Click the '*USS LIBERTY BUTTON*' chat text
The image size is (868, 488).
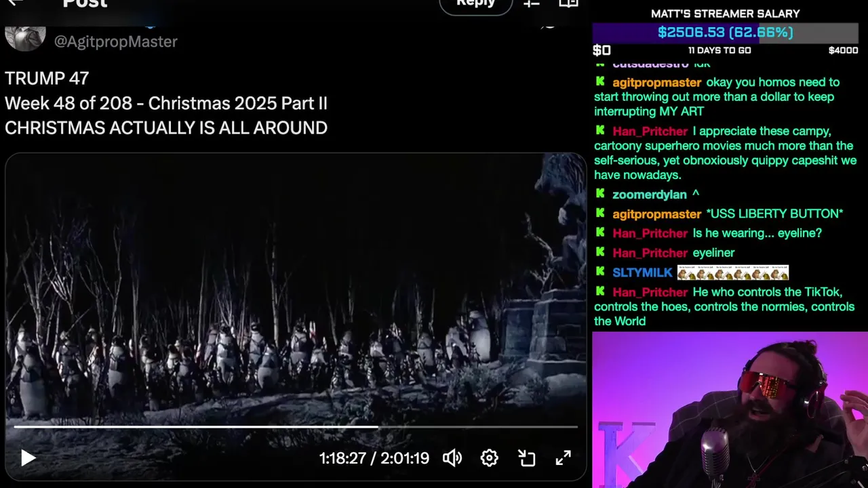(774, 214)
